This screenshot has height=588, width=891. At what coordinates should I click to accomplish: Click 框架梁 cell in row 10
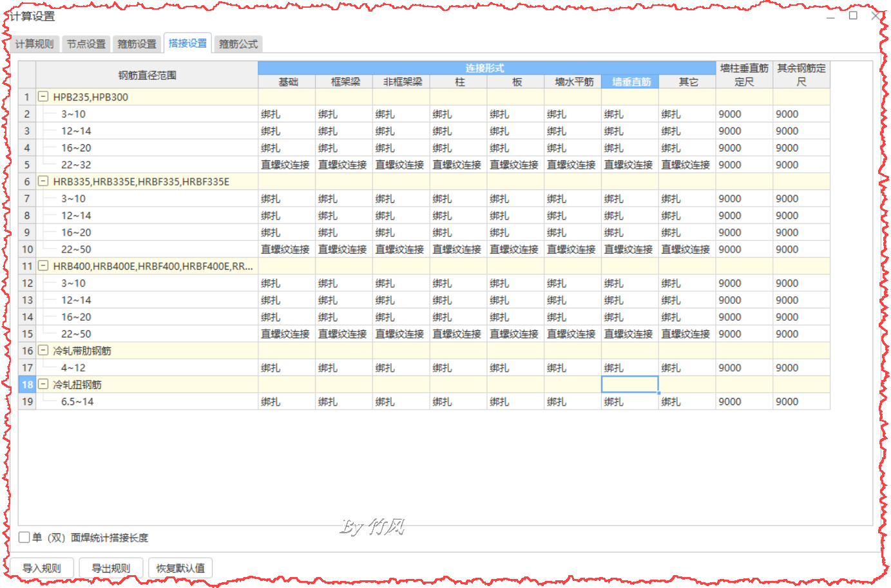[x=344, y=249]
